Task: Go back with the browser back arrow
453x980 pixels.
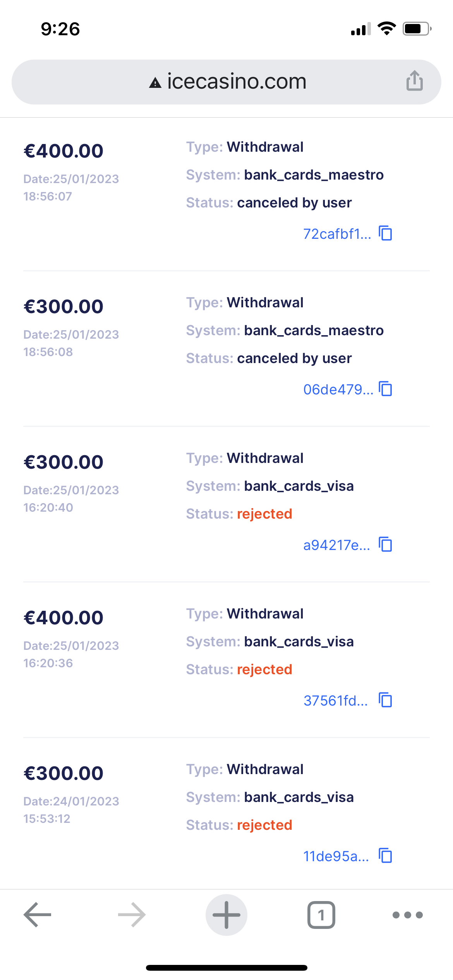Action: tap(37, 915)
